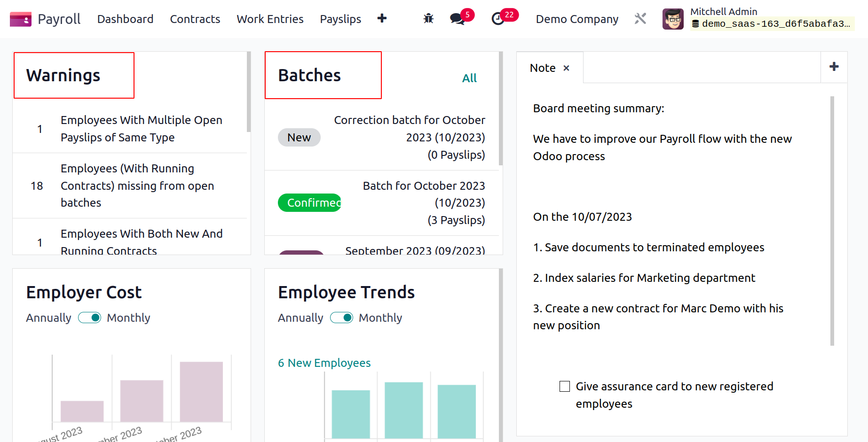
Task: Click the rightmost Employee Trends bar
Action: [457, 411]
